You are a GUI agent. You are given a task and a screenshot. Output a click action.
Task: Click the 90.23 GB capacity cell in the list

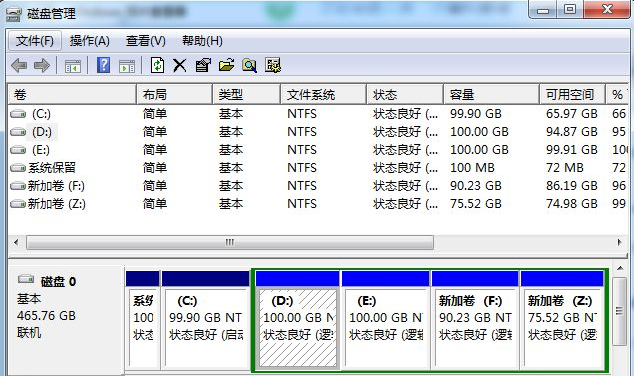pyautogui.click(x=476, y=186)
